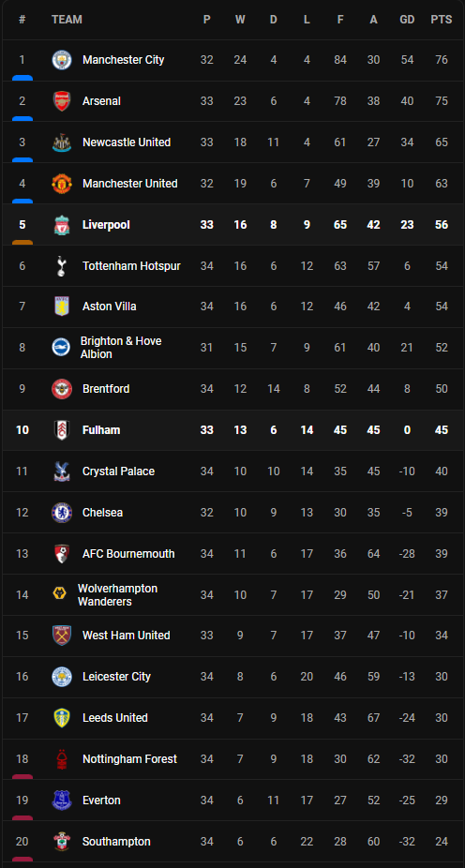Click the Newcastle United crest icon
The image size is (465, 868).
coord(62,142)
